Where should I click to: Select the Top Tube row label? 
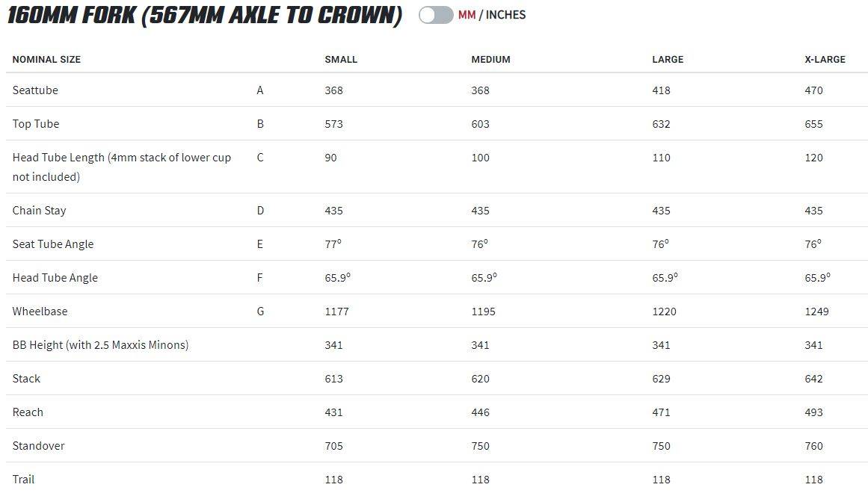[x=35, y=124]
